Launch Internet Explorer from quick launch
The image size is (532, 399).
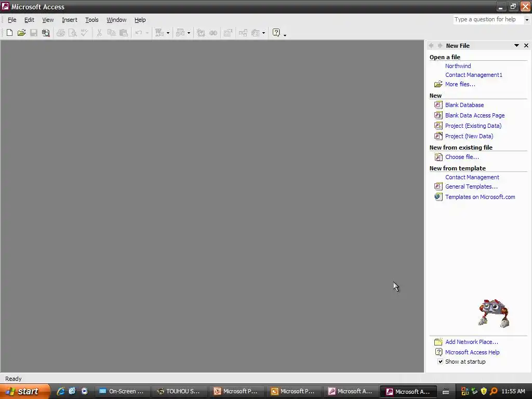(61, 391)
